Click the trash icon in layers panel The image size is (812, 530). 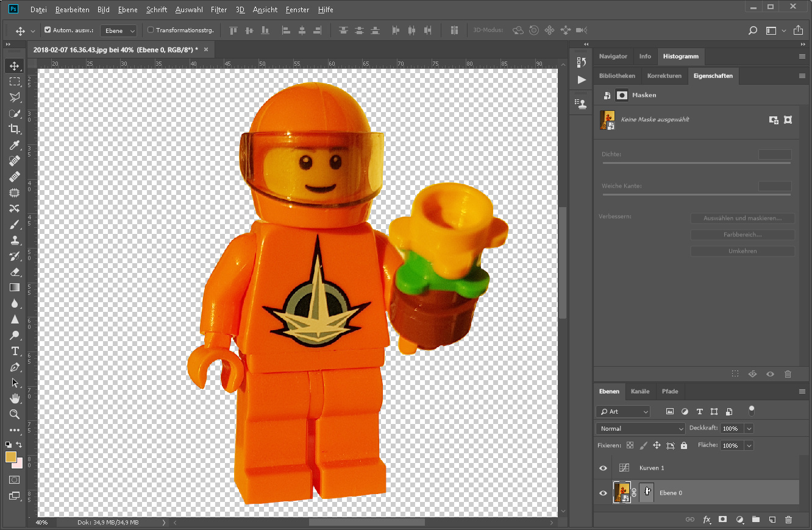(788, 520)
